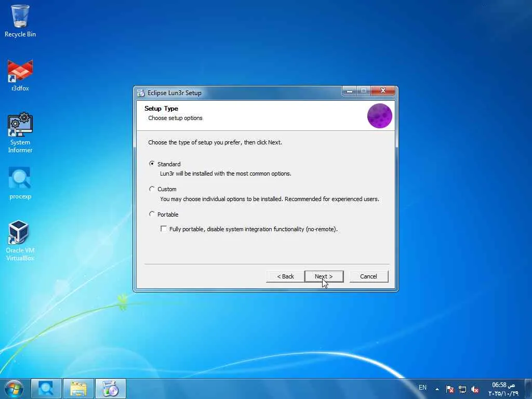
Task: Click the 'Lun3r will be installed with the most common options' text
Action: coord(225,174)
